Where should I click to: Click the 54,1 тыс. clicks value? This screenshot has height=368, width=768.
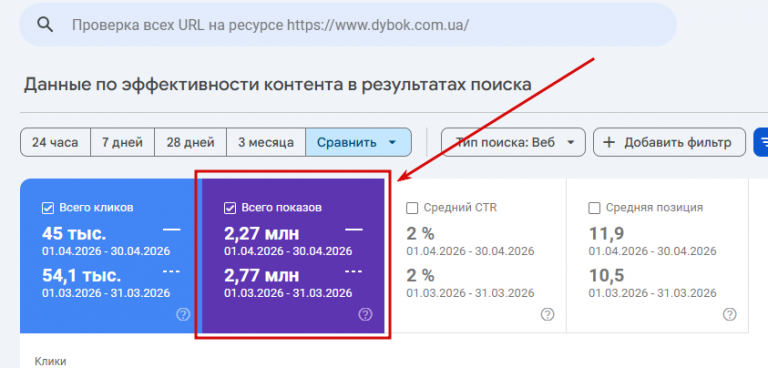81,276
